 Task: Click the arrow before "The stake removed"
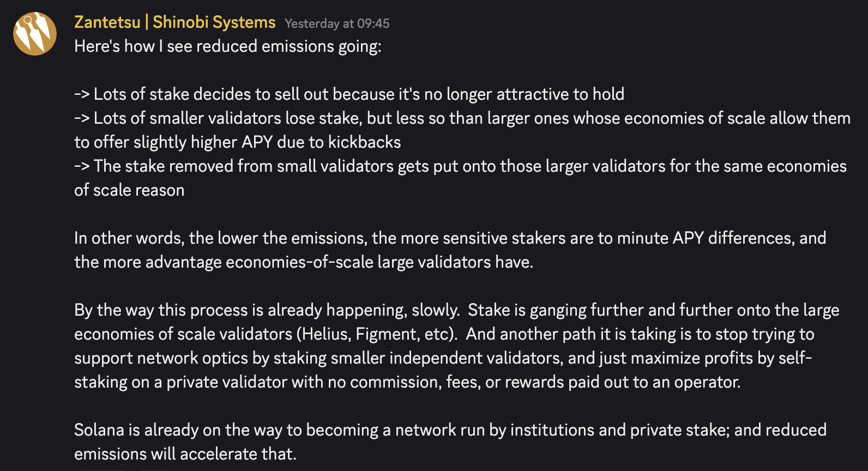point(82,166)
